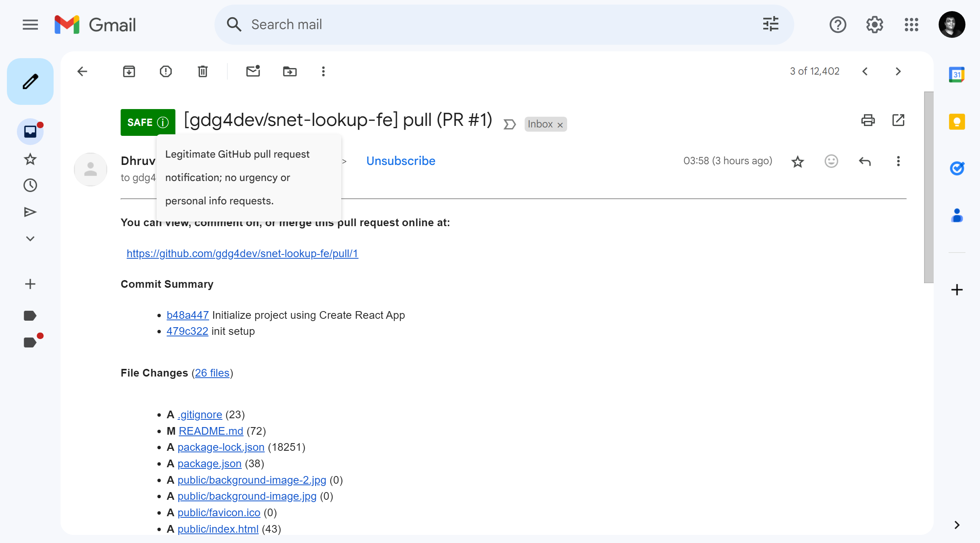This screenshot has height=543, width=980.
Task: Report this email as spam
Action: 165,72
